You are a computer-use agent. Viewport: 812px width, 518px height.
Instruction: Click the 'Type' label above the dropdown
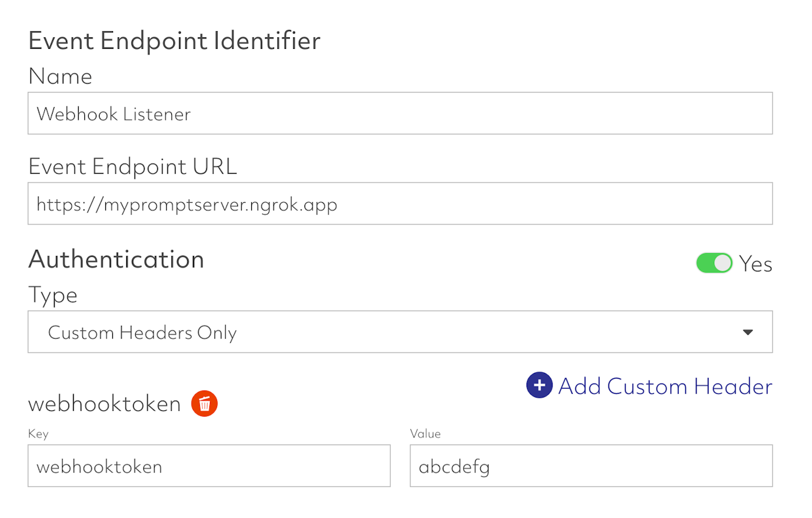pyautogui.click(x=53, y=295)
